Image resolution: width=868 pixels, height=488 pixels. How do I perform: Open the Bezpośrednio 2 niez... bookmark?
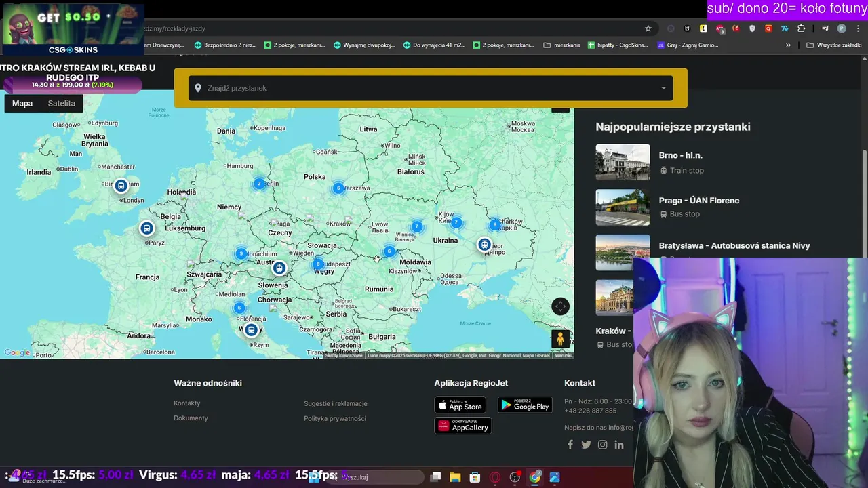(x=225, y=45)
